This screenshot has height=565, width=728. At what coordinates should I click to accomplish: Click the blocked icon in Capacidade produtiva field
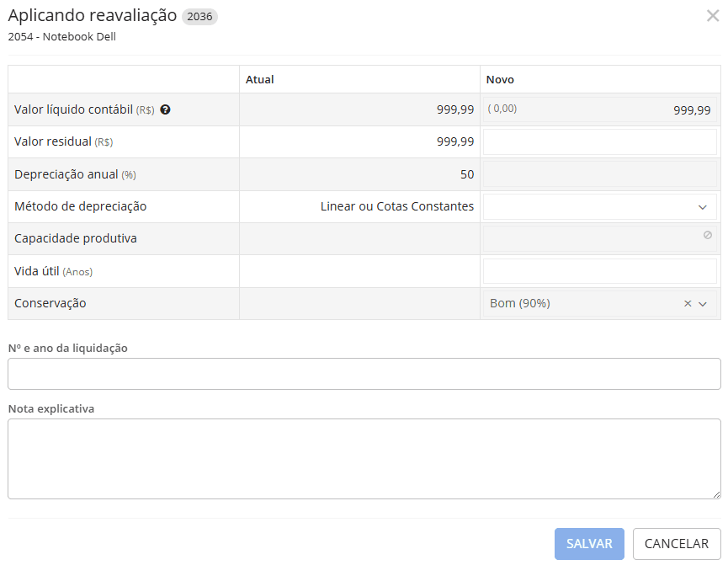click(708, 235)
